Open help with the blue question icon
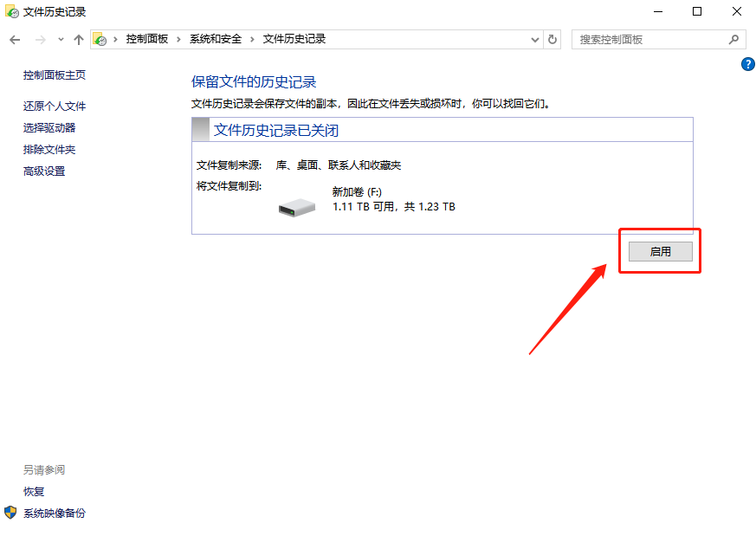 [748, 63]
